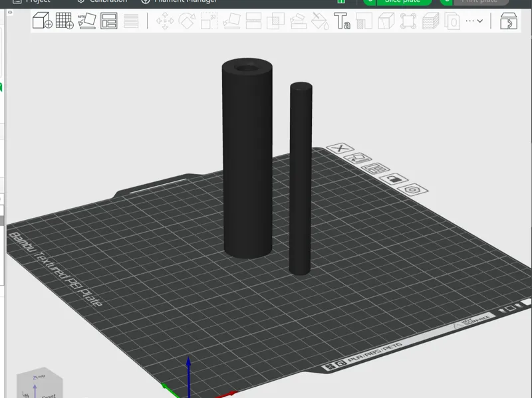This screenshot has width=532, height=398.
Task: Click the view orientation cube
Action: [40, 383]
